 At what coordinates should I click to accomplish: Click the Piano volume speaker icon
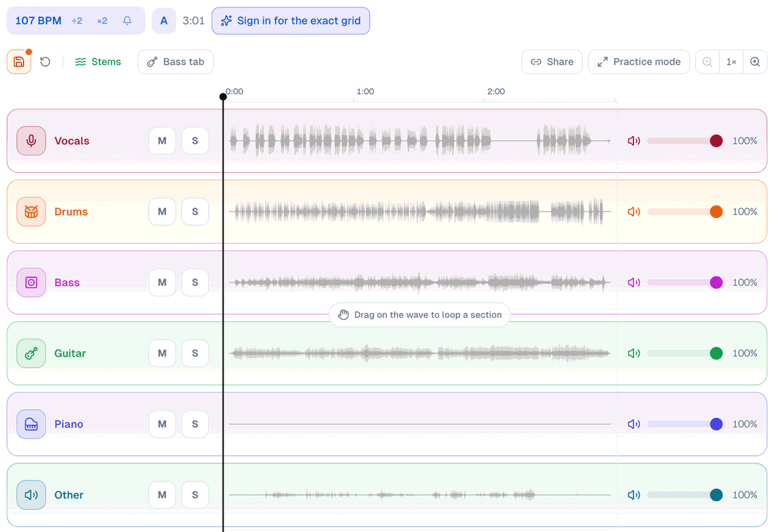(634, 424)
